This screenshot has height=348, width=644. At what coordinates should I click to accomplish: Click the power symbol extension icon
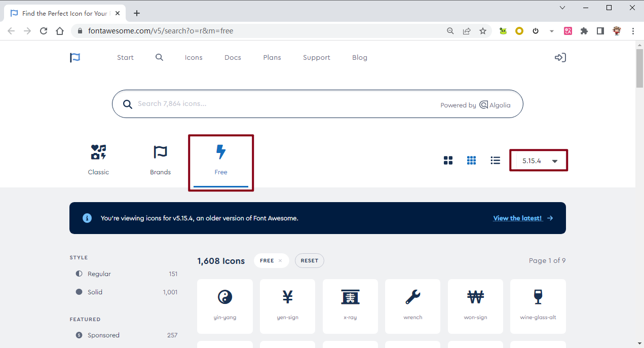coord(536,31)
